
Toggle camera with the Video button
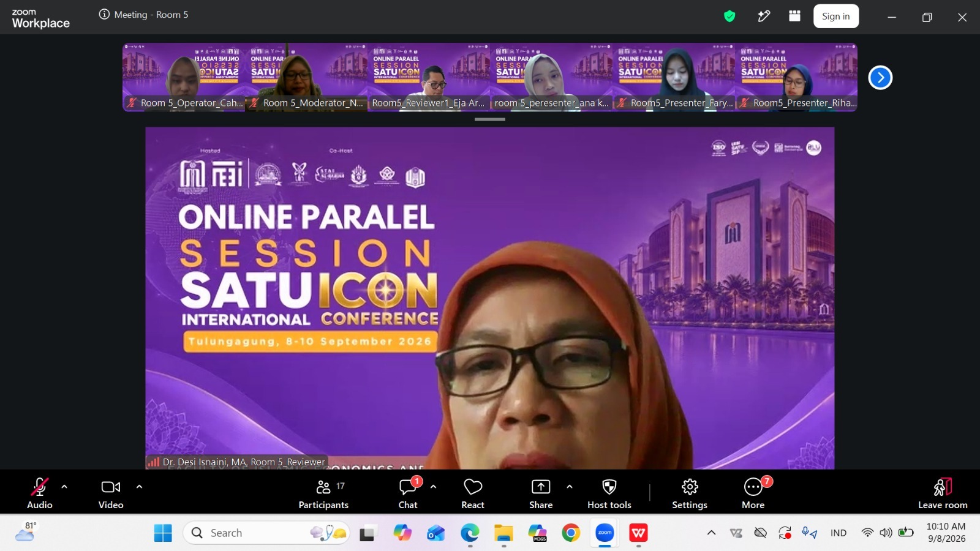[x=111, y=493]
